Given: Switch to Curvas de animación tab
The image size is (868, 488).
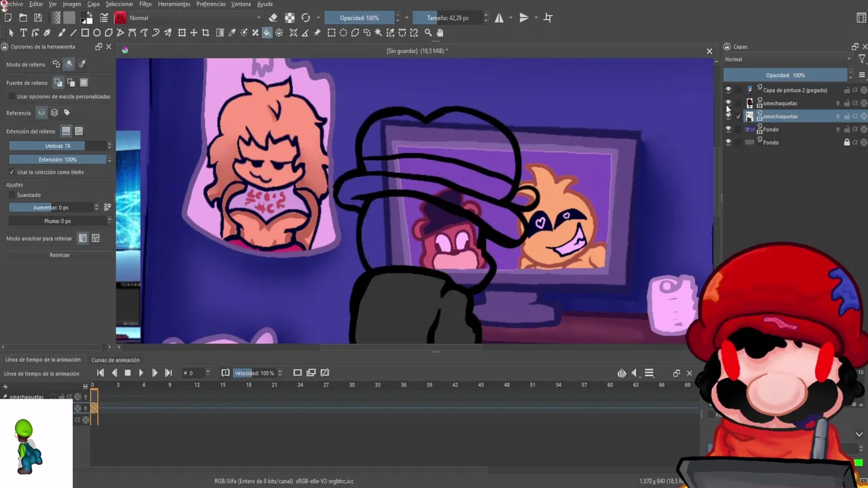Looking at the screenshot, I should 115,360.
